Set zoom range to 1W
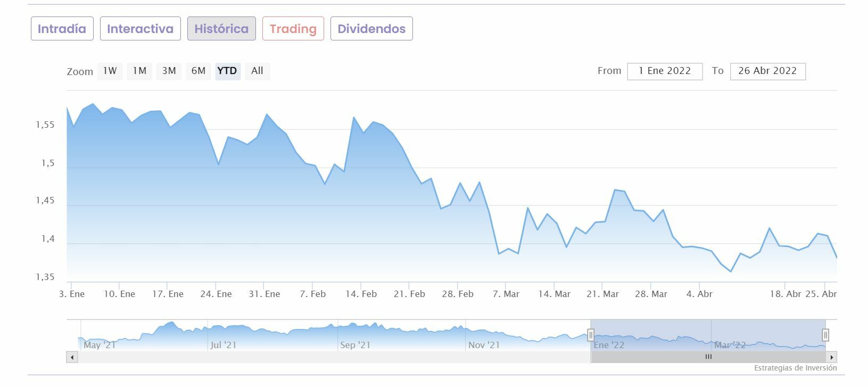Viewport: 868px width, 387px height. coord(110,71)
